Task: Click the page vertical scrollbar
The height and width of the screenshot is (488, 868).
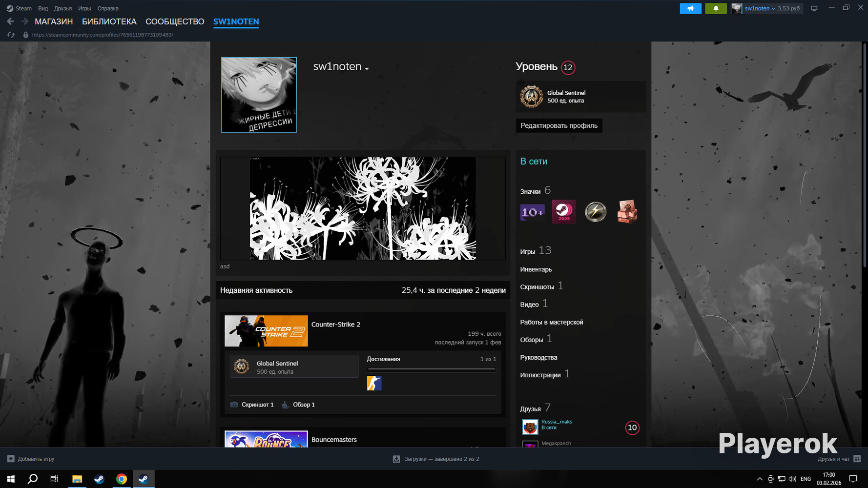Action: [865, 155]
